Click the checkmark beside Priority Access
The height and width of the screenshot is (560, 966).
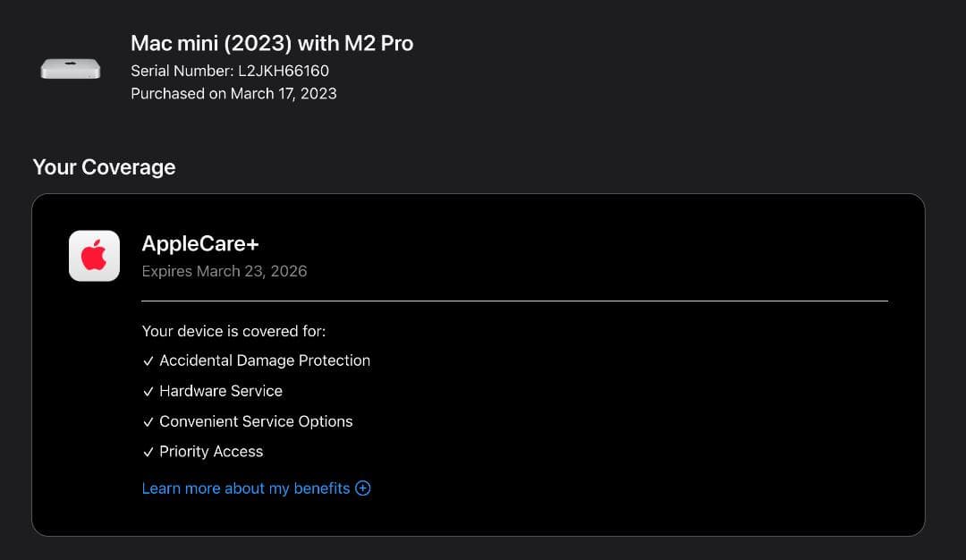[x=148, y=452]
